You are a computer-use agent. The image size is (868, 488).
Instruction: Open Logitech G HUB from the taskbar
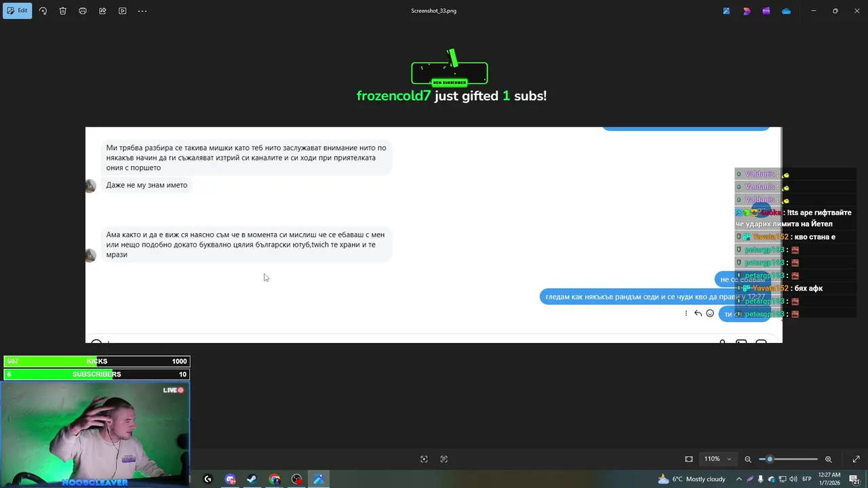coord(208,479)
